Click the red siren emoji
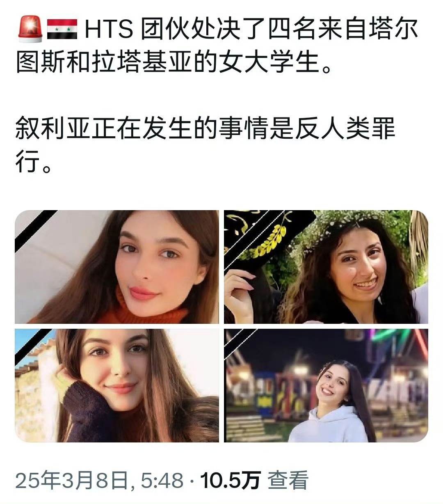Viewport: 443px width, 504px height. click(x=31, y=29)
